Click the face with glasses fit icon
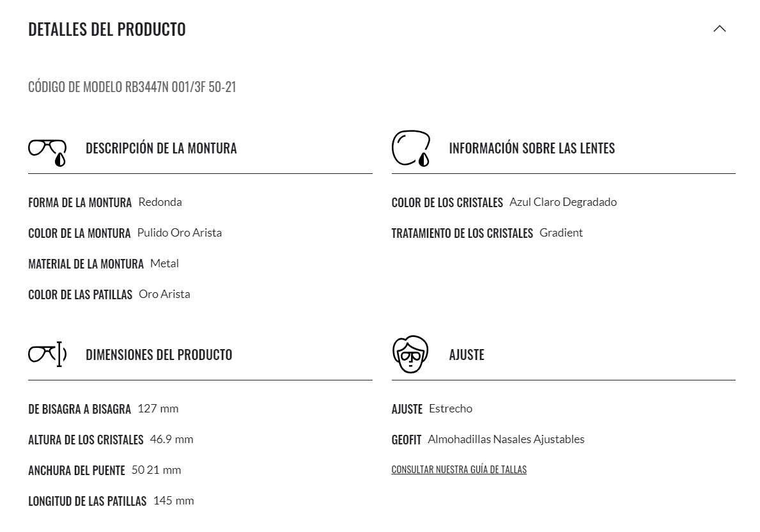The image size is (760, 532). (x=410, y=354)
